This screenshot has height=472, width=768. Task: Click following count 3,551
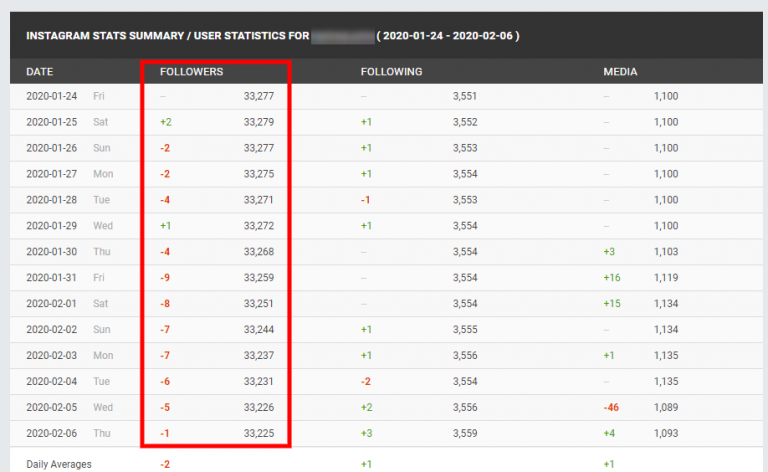tap(464, 96)
